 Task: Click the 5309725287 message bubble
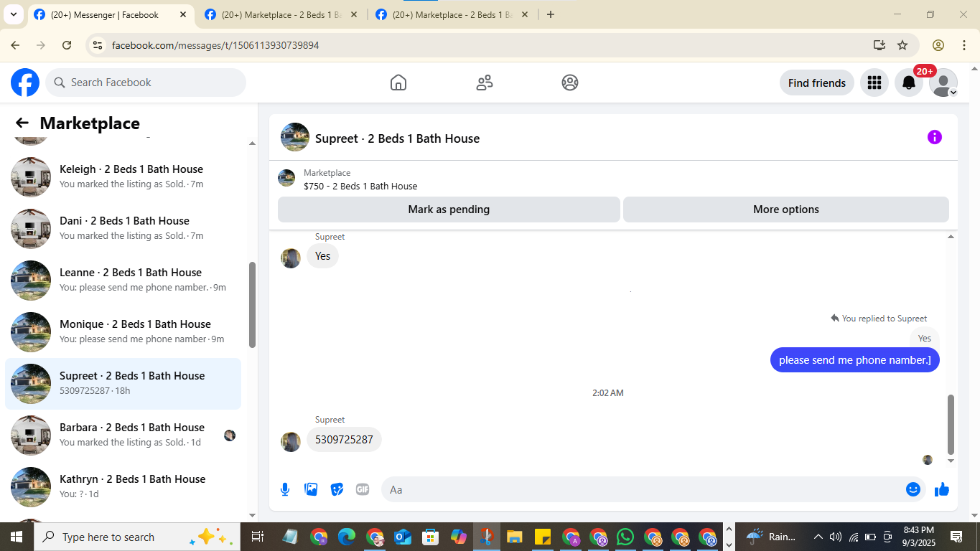pyautogui.click(x=344, y=440)
